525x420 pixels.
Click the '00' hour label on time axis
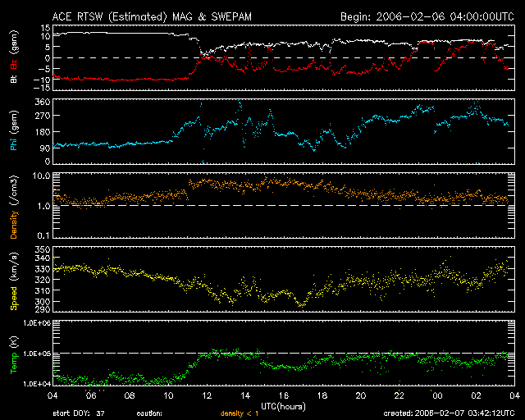tap(437, 395)
